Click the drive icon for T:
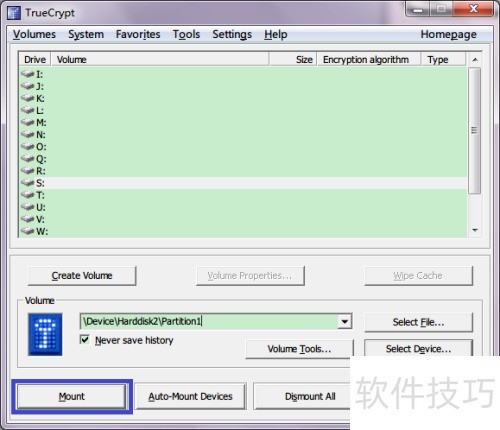This screenshot has height=430, width=500. [28, 195]
